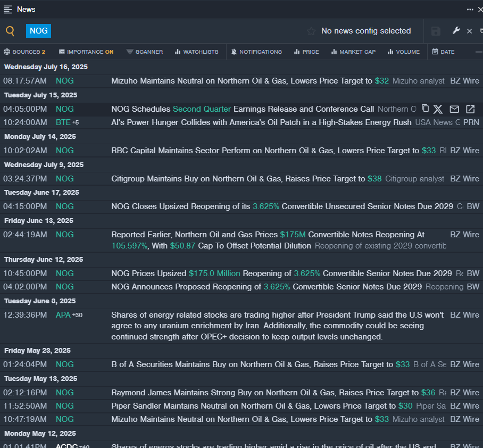The image size is (483, 448).
Task: Open Raymond James Maintains Strong Buy headline
Action: click(x=273, y=393)
